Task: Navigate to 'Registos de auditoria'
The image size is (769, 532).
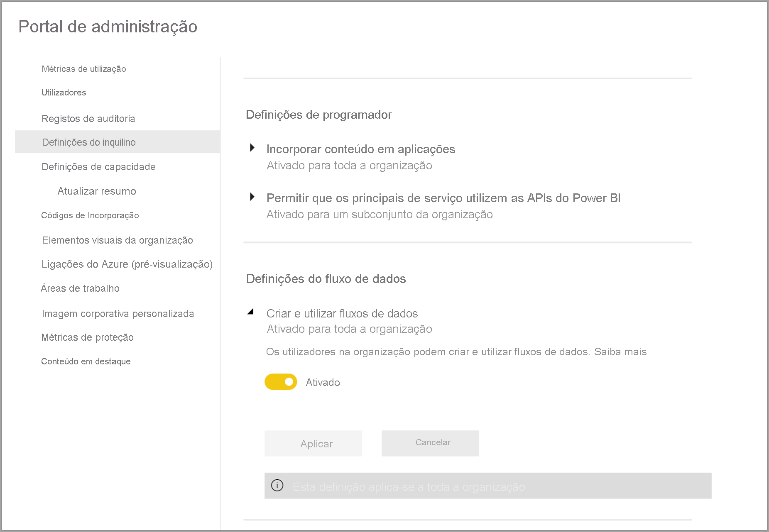Action: tap(88, 118)
